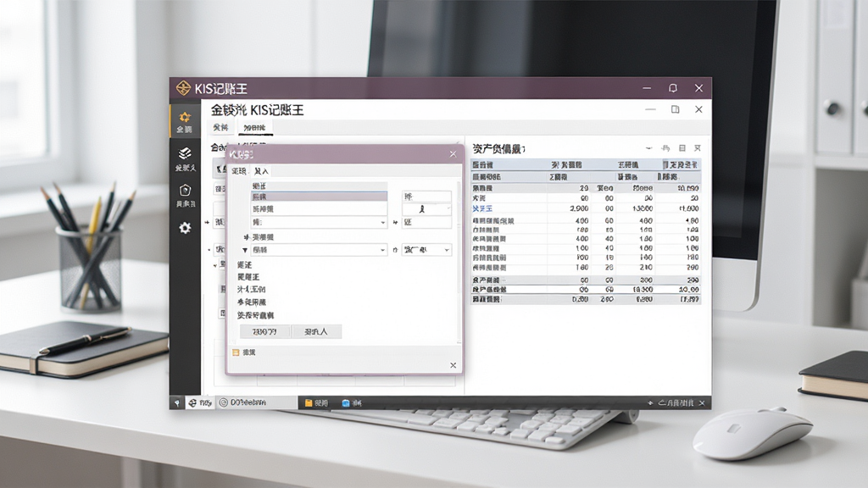The height and width of the screenshot is (488, 868).
Task: Click the print icon in the balance sheet header
Action: coord(665,148)
